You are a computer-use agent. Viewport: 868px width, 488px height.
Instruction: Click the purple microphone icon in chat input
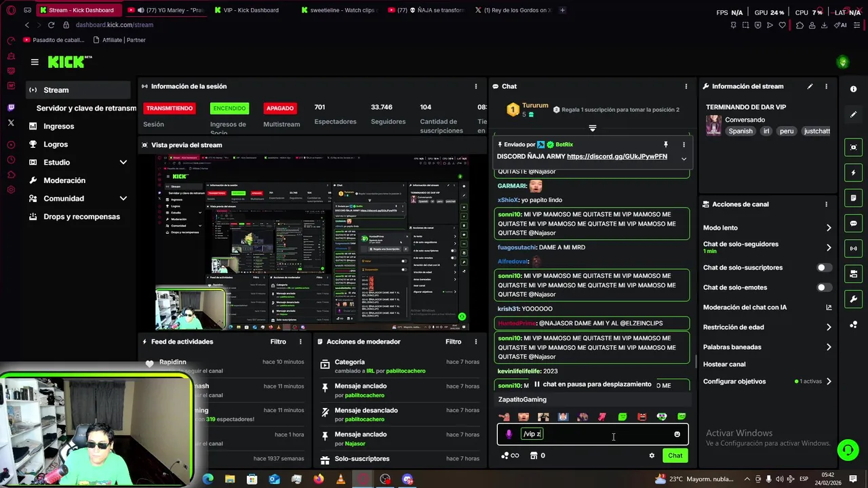[x=509, y=434]
